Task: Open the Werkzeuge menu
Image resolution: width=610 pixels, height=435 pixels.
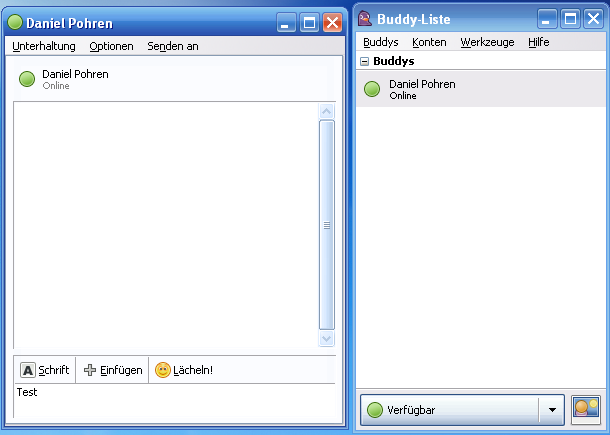Action: tap(487, 42)
